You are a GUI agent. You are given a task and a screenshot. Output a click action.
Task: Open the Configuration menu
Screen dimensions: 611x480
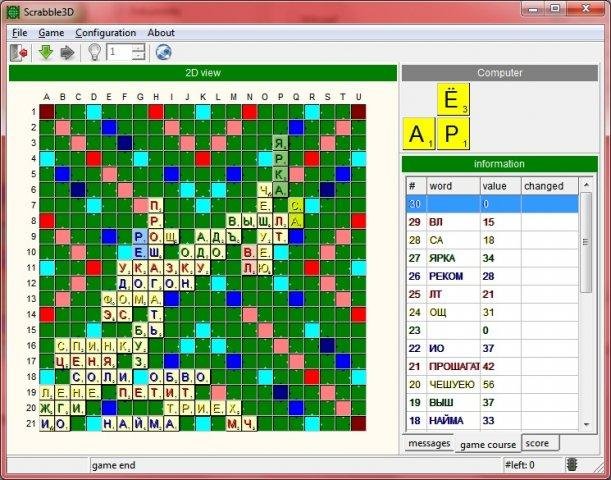[x=106, y=33]
